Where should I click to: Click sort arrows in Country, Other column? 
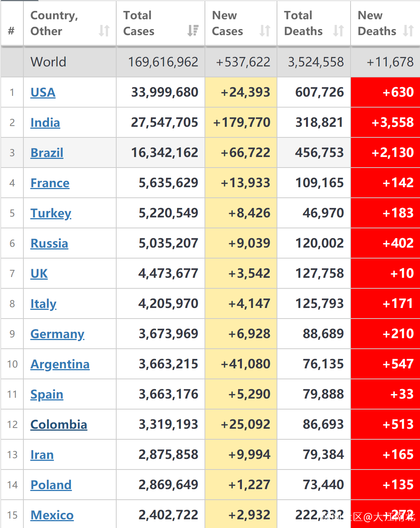104,31
